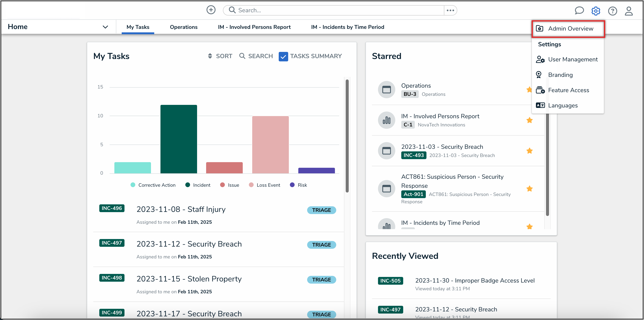The height and width of the screenshot is (320, 644).
Task: Open the chat messages icon
Action: 580,11
